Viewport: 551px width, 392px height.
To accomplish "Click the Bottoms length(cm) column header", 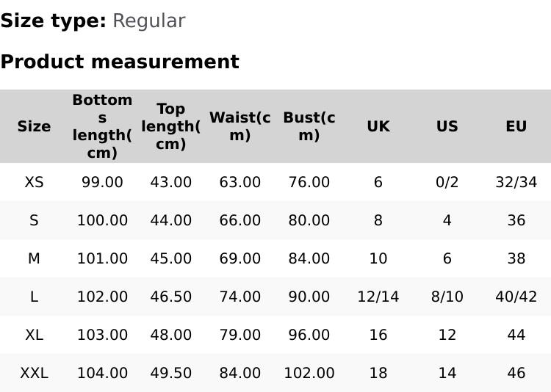I will click(102, 126).
